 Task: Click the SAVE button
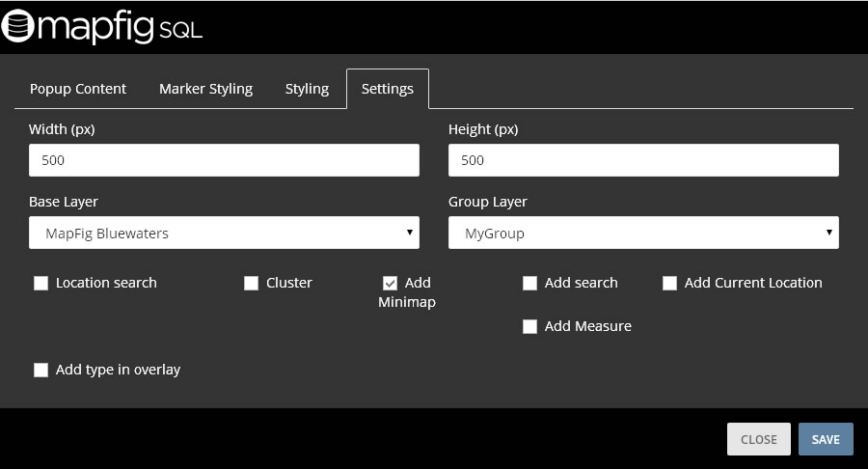(x=826, y=439)
